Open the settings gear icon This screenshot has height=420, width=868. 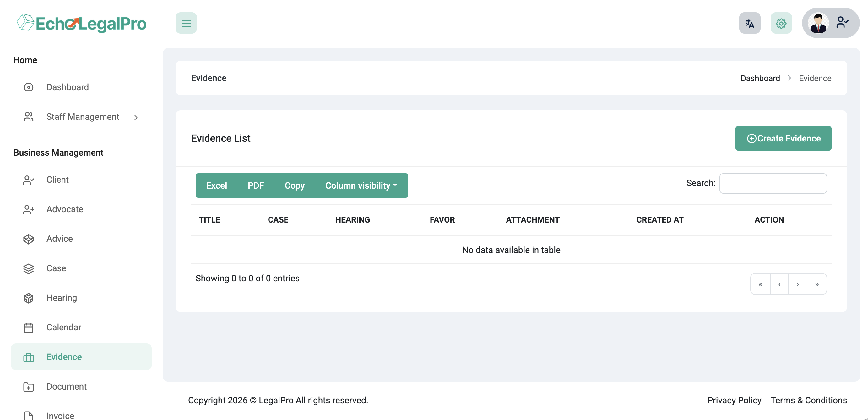(x=781, y=23)
